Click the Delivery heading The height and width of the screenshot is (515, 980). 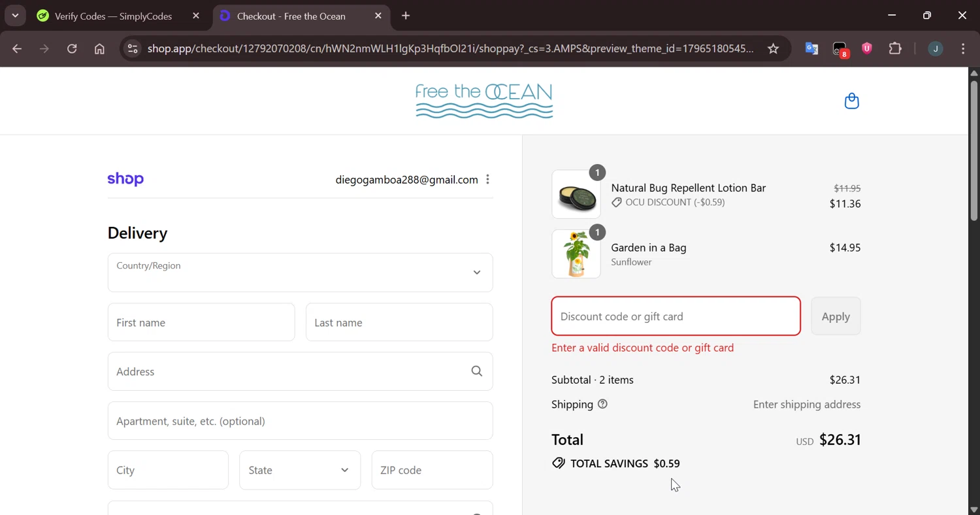pos(137,233)
